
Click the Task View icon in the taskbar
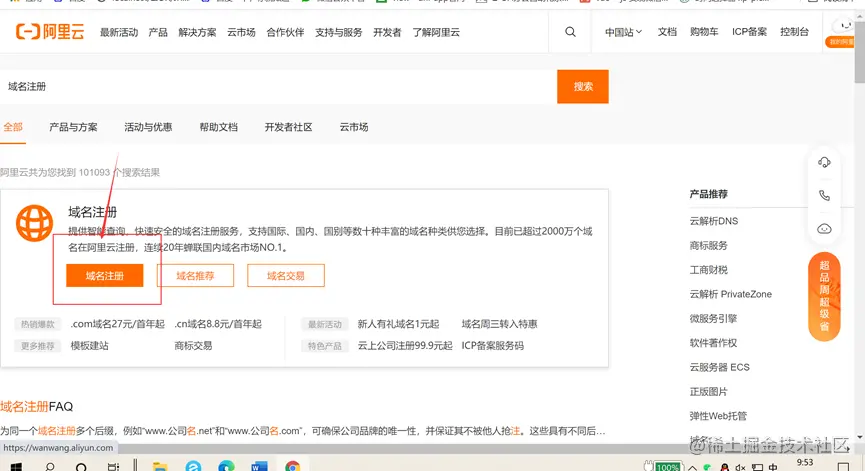point(114,467)
